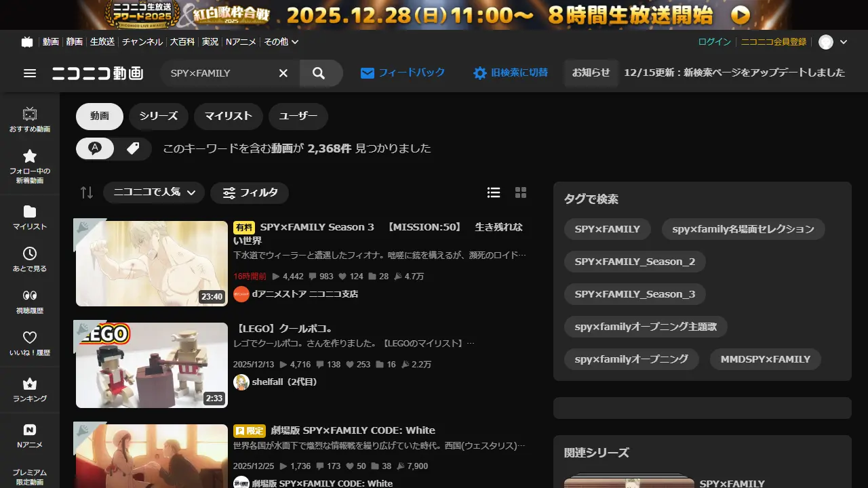
Task: View いいね！履歴 using the heart icon
Action: pyautogui.click(x=29, y=342)
